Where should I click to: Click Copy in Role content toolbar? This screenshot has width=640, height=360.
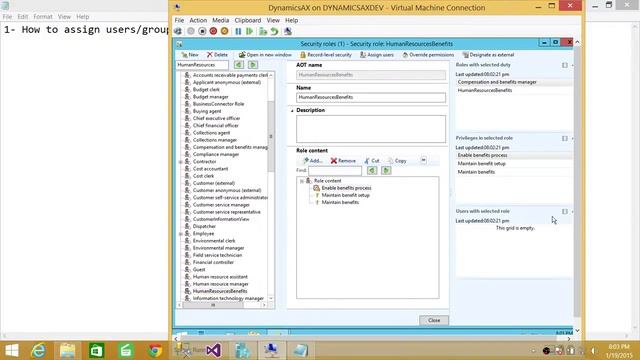397,161
